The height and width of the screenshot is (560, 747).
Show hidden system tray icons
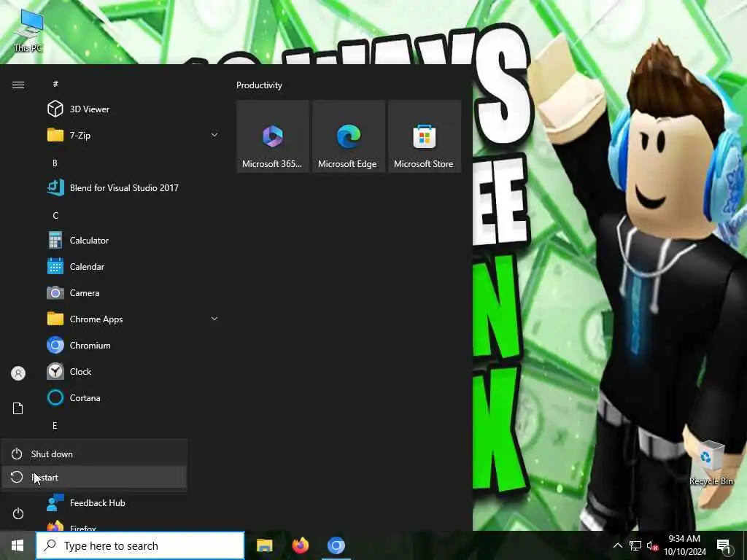[x=617, y=545]
